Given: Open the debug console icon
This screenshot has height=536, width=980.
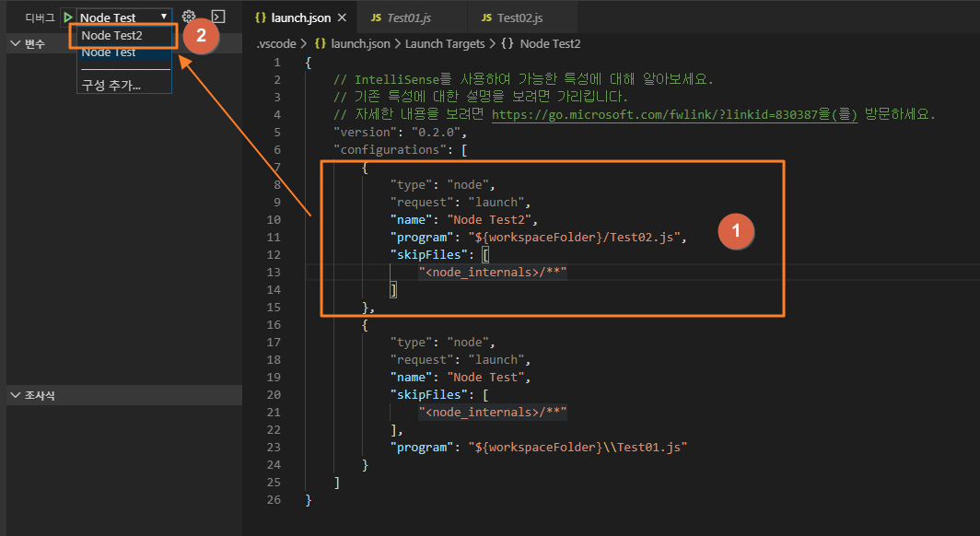Looking at the screenshot, I should (x=218, y=17).
